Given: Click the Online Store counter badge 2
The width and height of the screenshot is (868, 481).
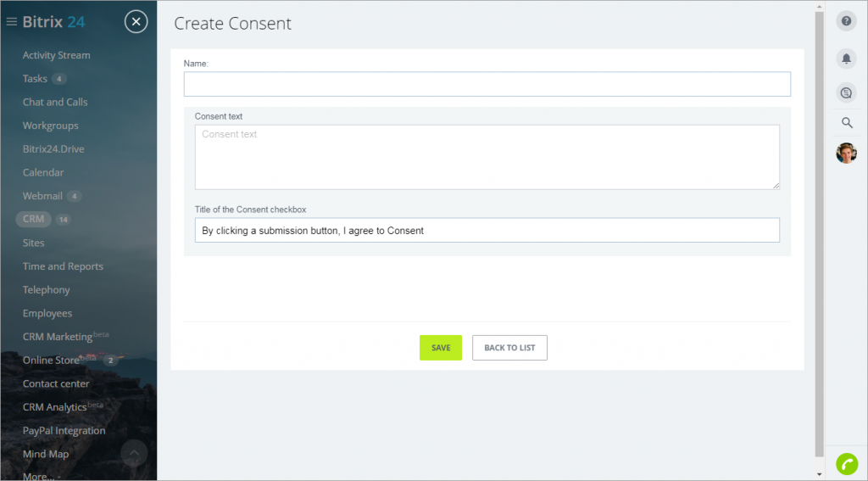Looking at the screenshot, I should pos(111,361).
